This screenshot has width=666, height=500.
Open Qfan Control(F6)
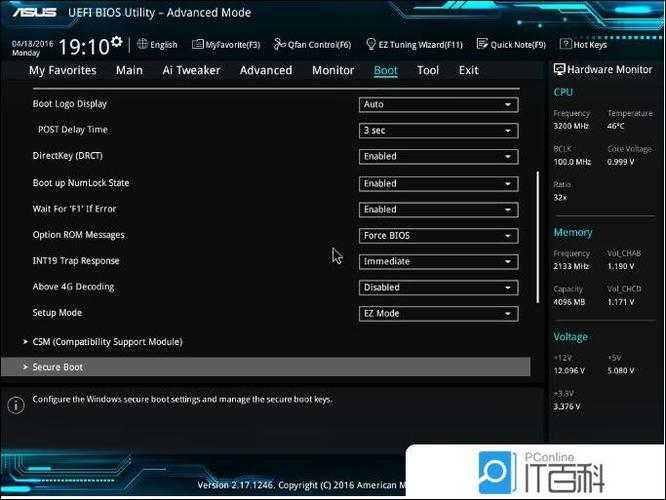(313, 44)
